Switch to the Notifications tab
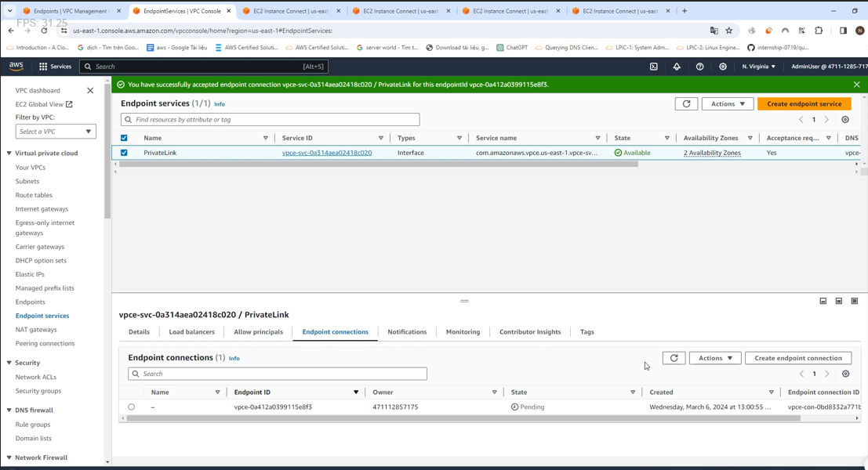The height and width of the screenshot is (470, 868). click(x=407, y=332)
